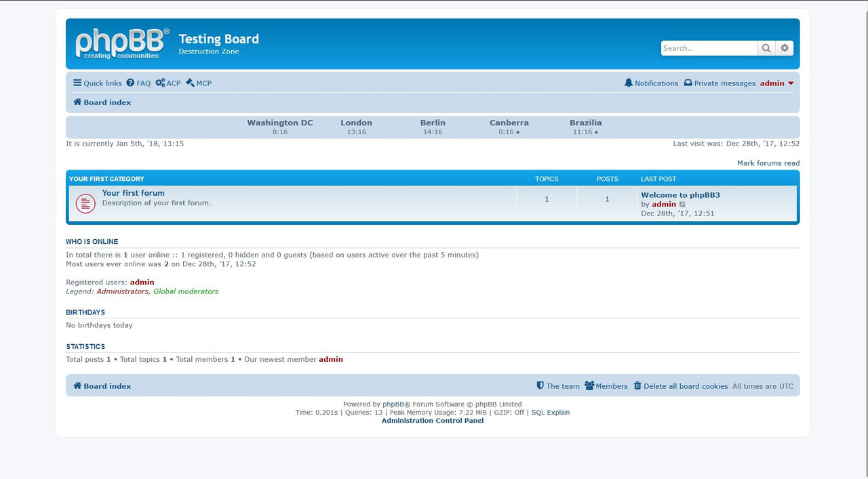Click the Berlin clock entry
This screenshot has width=868, height=479.
[x=433, y=127]
